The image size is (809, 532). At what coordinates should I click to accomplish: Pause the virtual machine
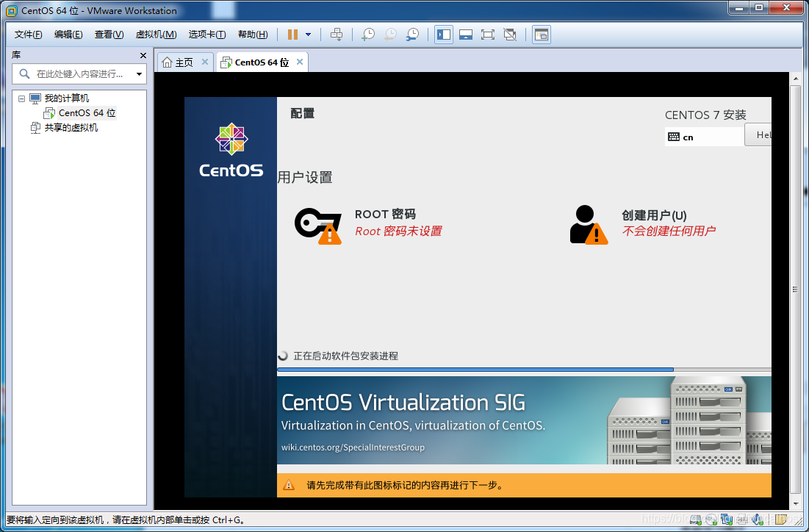[x=292, y=35]
